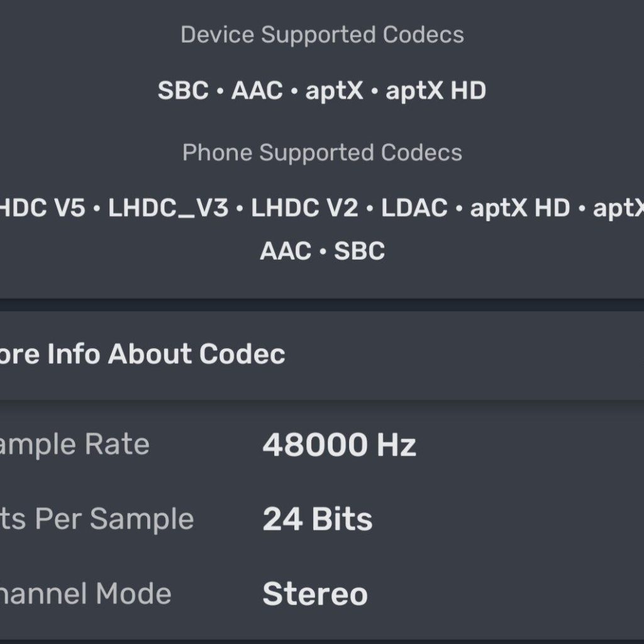Viewport: 644px width, 644px height.
Task: Open the Stereo channel mode value
Action: tap(314, 594)
